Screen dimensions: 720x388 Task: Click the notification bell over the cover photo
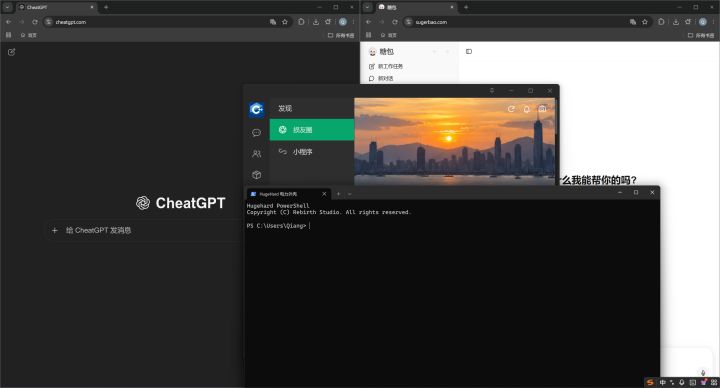pyautogui.click(x=527, y=109)
